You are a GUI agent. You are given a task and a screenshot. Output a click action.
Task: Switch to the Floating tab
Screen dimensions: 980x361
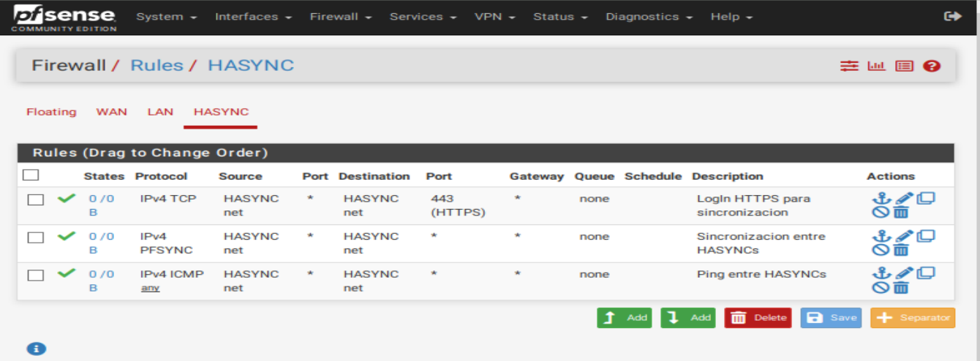click(51, 112)
